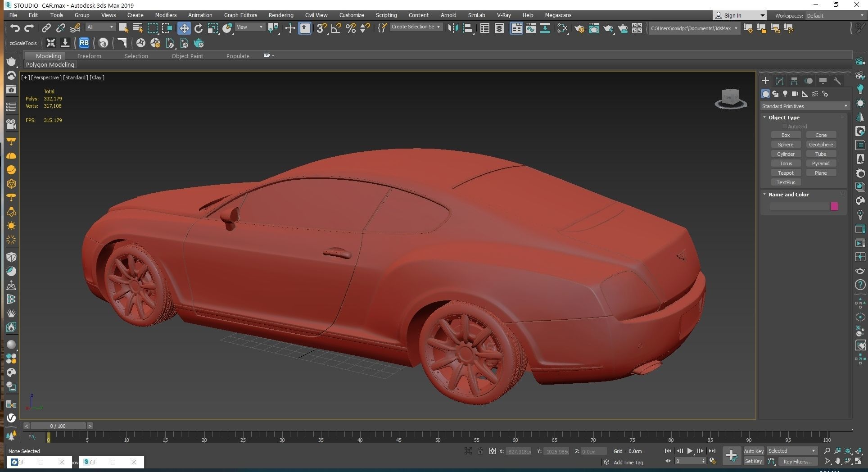Screen dimensions: 868x472
Task: Toggle the AutoGrid checkbox
Action: (785, 127)
